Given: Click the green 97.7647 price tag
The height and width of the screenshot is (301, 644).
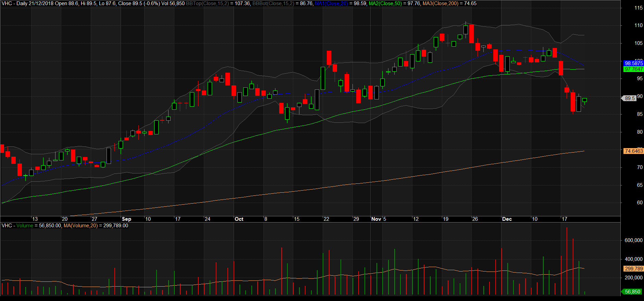Looking at the screenshot, I should pyautogui.click(x=633, y=69).
